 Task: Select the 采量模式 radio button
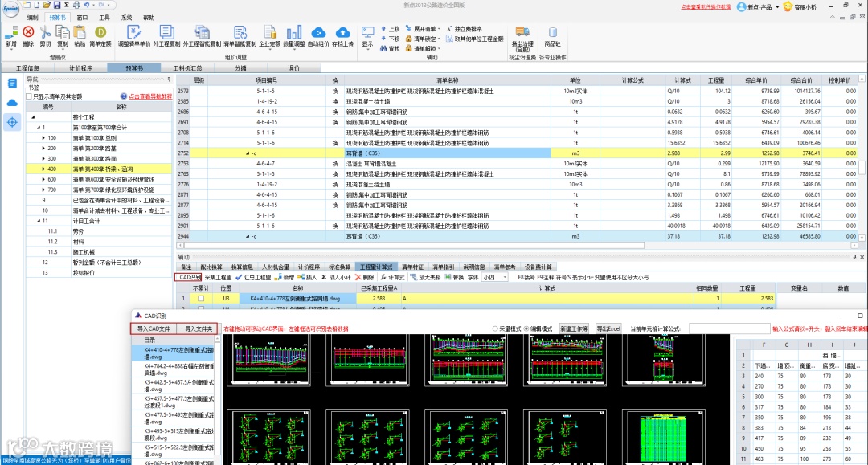tap(495, 329)
